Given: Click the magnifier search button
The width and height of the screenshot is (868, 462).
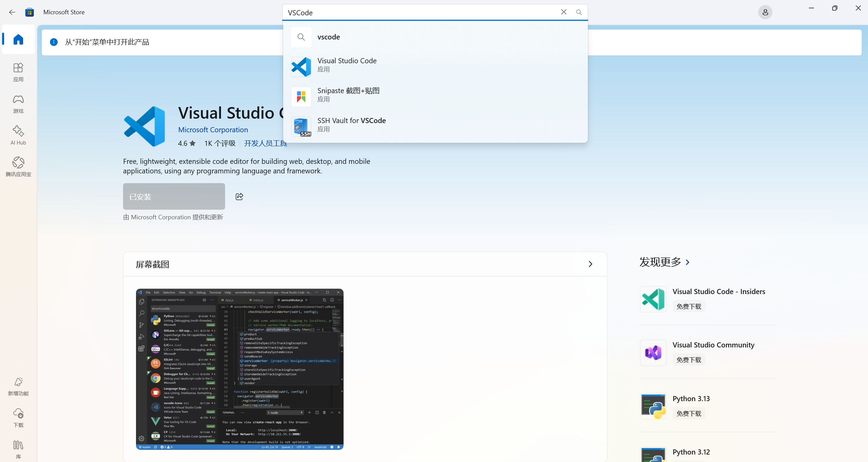Looking at the screenshot, I should point(579,12).
